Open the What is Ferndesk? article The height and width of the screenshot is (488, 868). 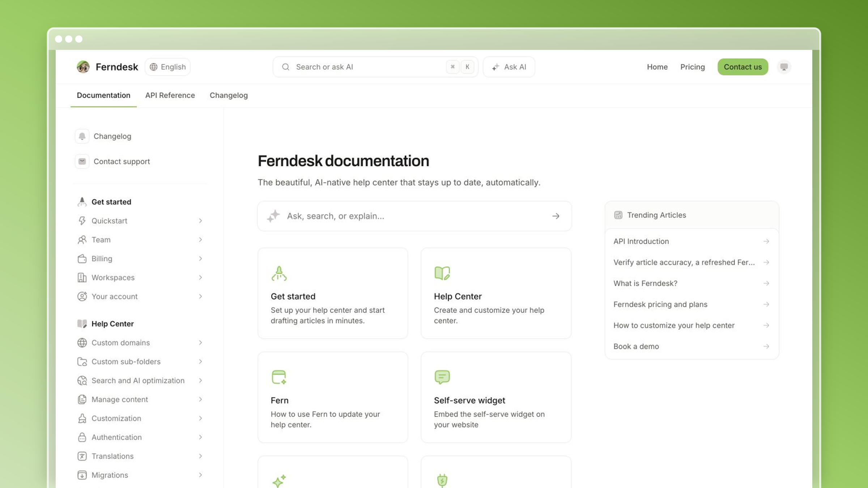(x=692, y=283)
